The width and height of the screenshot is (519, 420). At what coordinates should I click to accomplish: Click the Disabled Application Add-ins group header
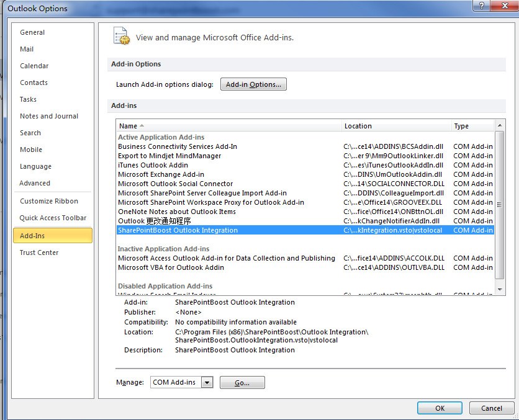165,286
